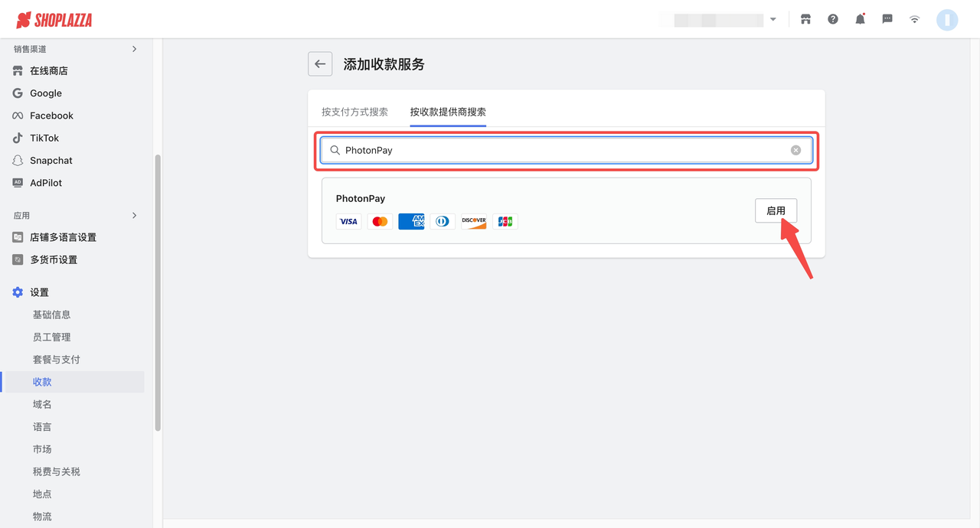The height and width of the screenshot is (528, 980).
Task: Click the sidebar vertical scrollbar
Action: point(158,291)
